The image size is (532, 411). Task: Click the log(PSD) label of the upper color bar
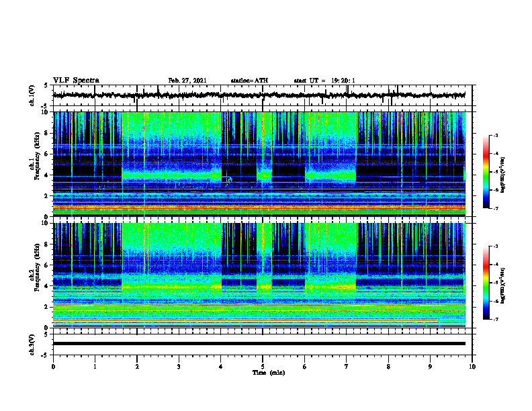(504, 175)
